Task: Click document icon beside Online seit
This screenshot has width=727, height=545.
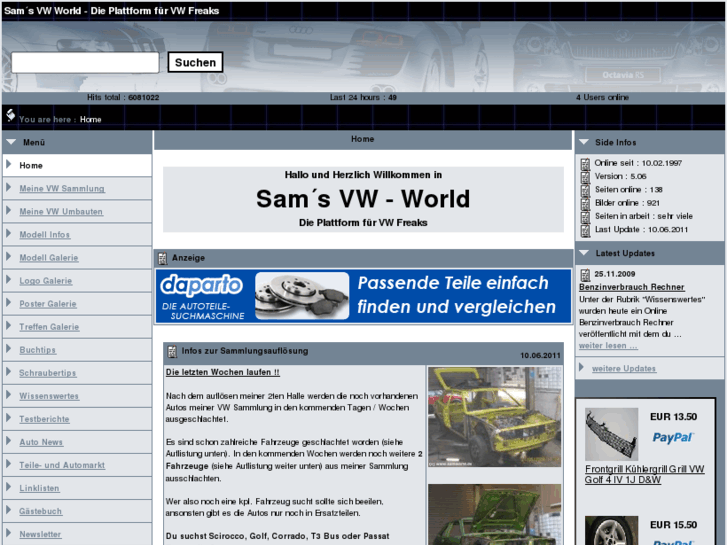Action: 586,164
